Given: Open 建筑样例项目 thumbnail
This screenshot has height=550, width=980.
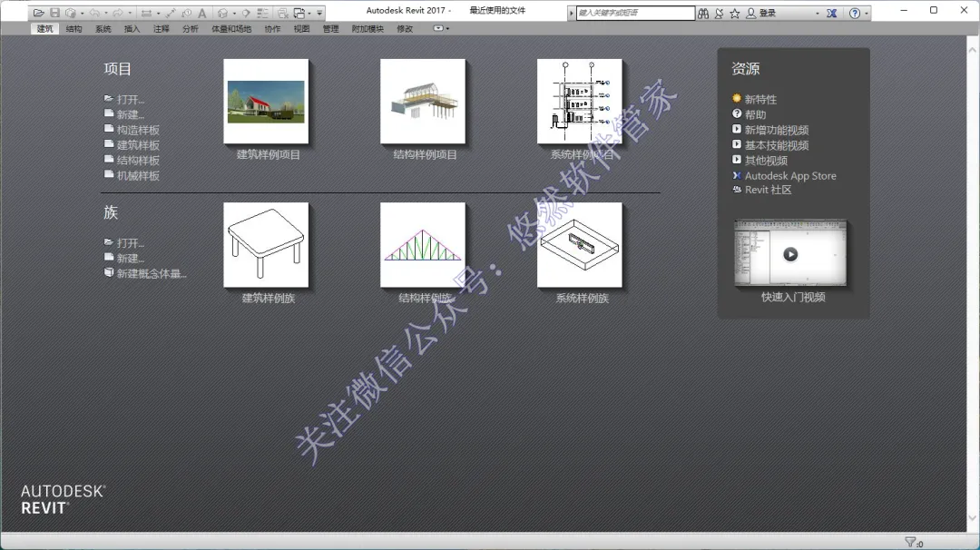Looking at the screenshot, I should tap(266, 102).
